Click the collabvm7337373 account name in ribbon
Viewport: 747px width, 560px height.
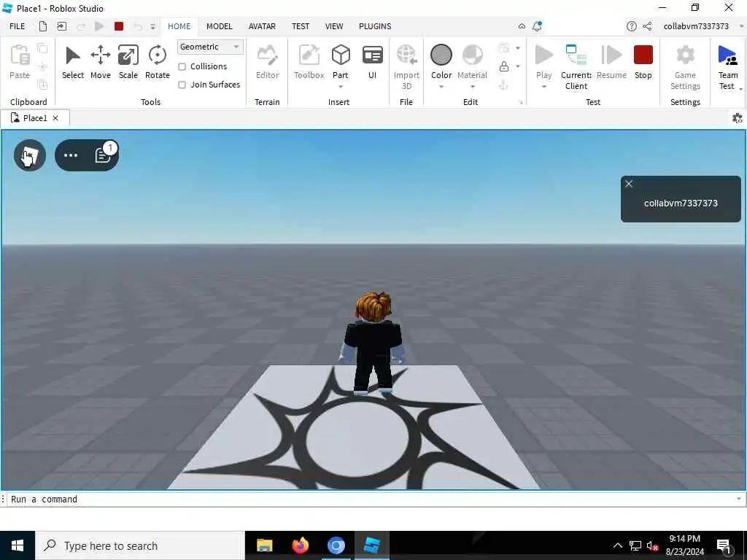point(696,26)
